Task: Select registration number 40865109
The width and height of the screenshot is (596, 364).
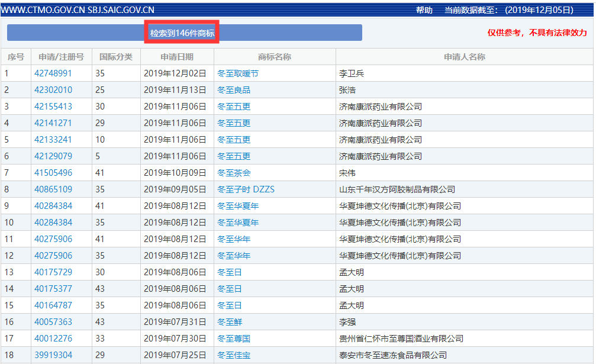Action: coord(53,189)
